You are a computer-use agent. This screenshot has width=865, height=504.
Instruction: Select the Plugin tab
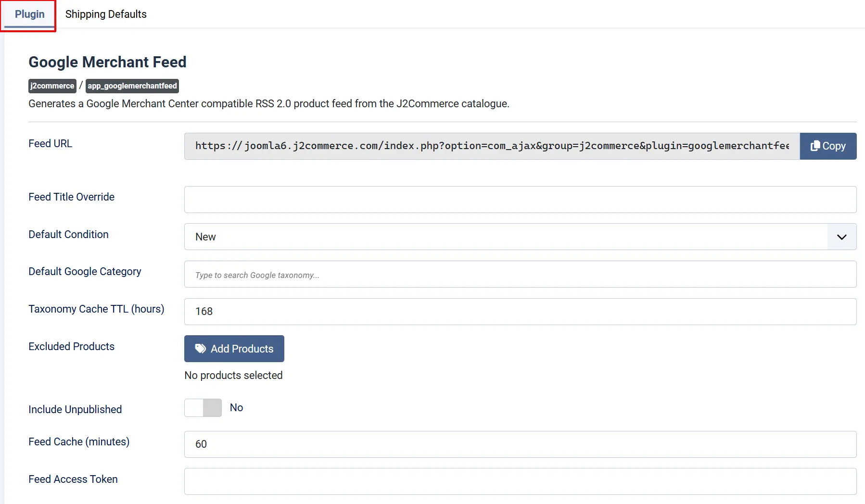29,14
